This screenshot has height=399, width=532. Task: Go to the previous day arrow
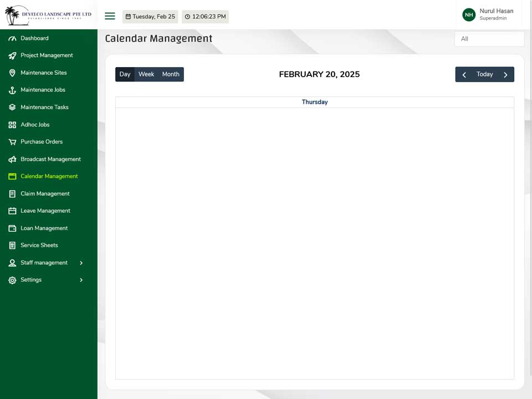click(464, 75)
